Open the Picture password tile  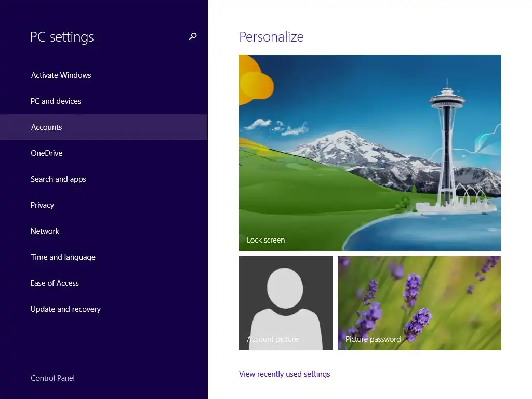click(419, 303)
